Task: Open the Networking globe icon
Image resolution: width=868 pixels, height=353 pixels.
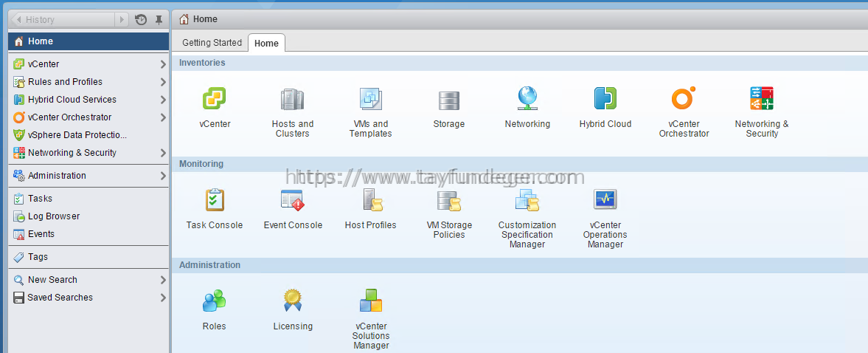Action: click(x=527, y=99)
